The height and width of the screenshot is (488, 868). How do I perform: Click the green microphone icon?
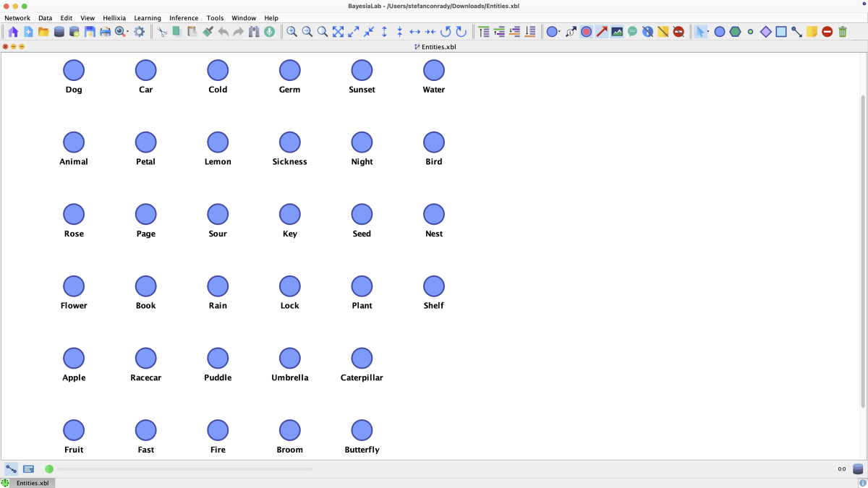point(270,32)
